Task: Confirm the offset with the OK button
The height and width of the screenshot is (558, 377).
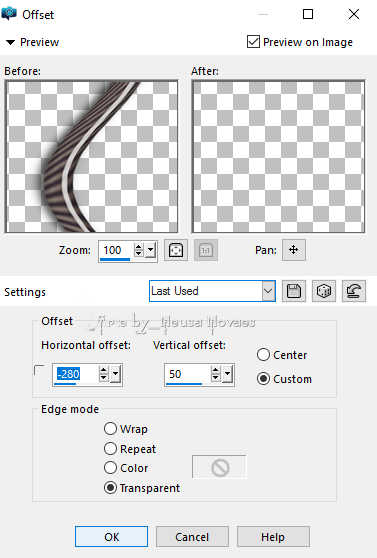Action: (x=111, y=537)
